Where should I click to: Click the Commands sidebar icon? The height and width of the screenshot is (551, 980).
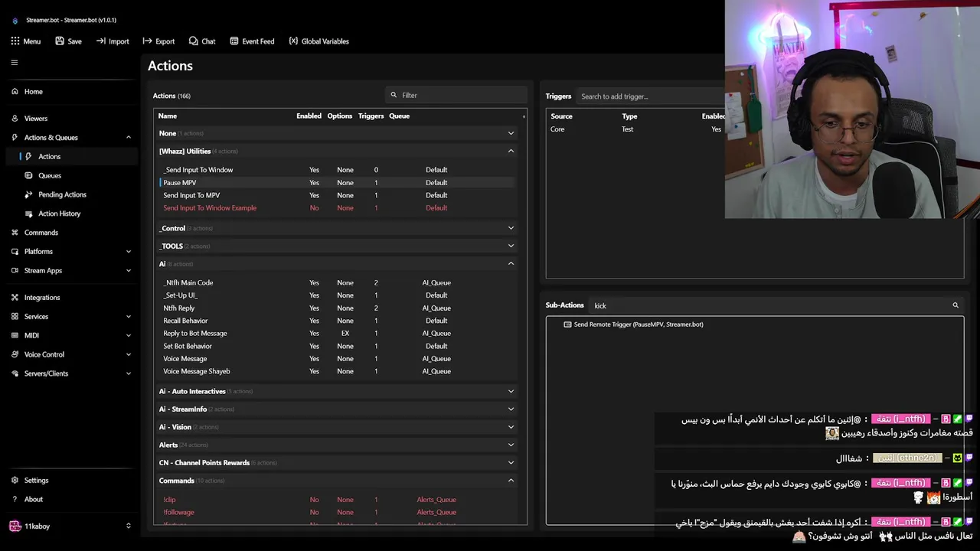(x=15, y=233)
